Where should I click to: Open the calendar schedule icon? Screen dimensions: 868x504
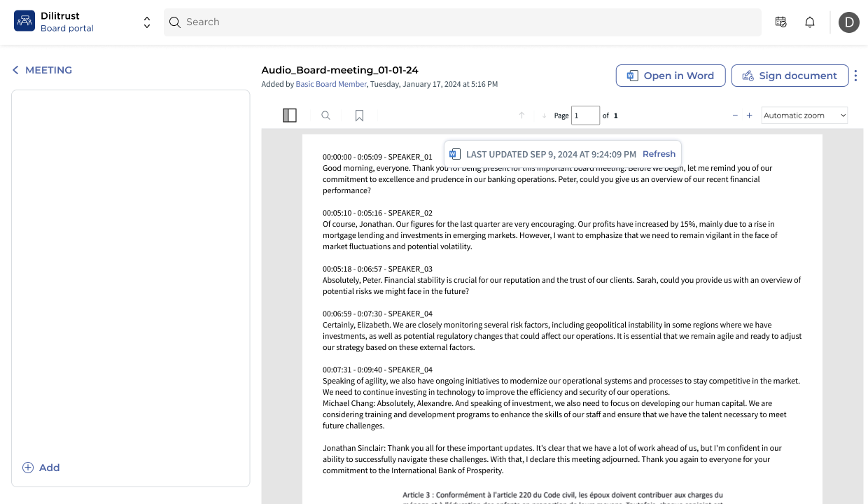point(781,22)
